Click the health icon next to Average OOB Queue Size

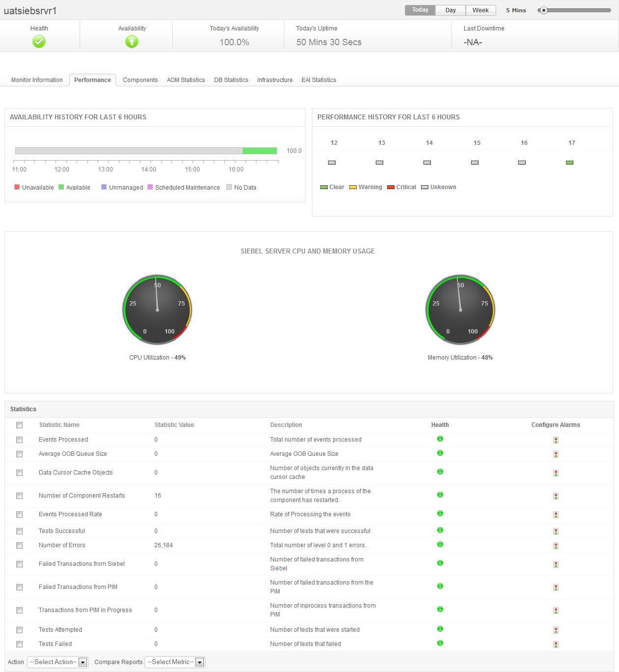pos(440,452)
